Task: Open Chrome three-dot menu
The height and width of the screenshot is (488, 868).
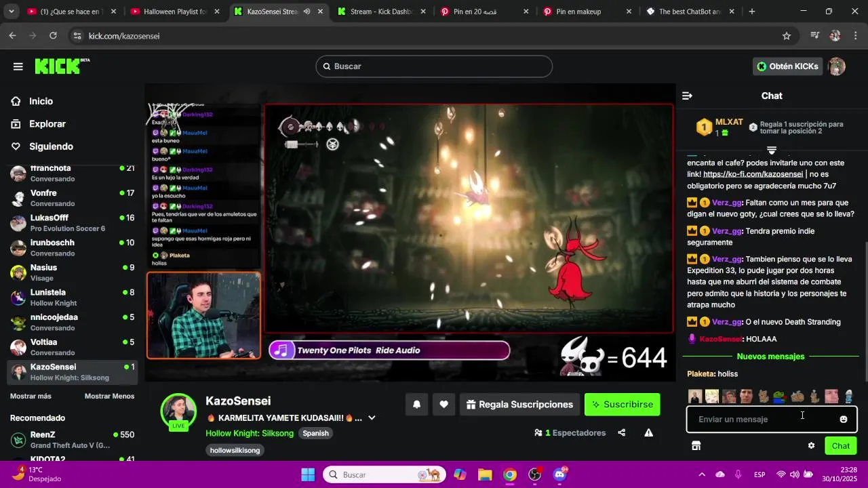Action: [x=854, y=36]
